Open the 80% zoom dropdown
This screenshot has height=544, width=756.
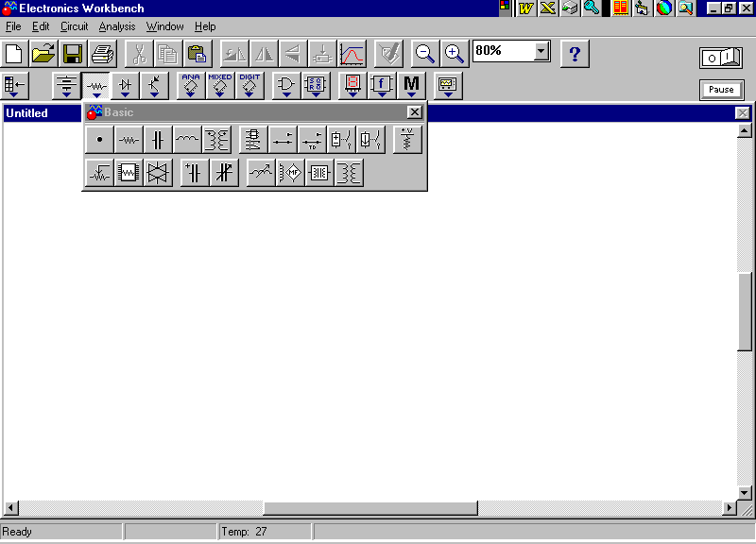point(541,51)
